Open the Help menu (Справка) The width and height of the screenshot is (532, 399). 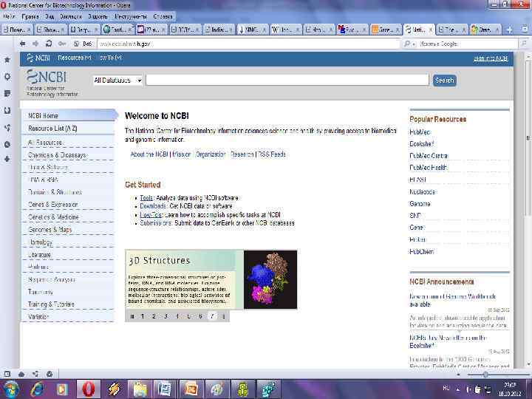(163, 16)
